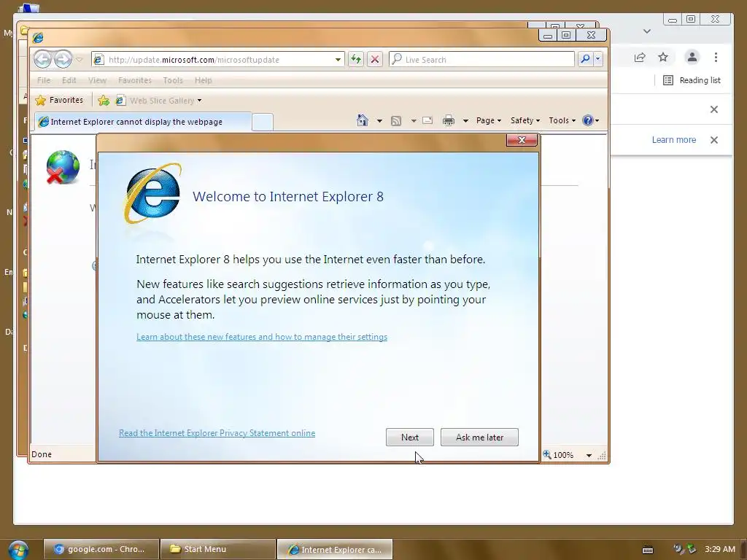Click the RSS feeds icon
The image size is (747, 560).
point(396,121)
